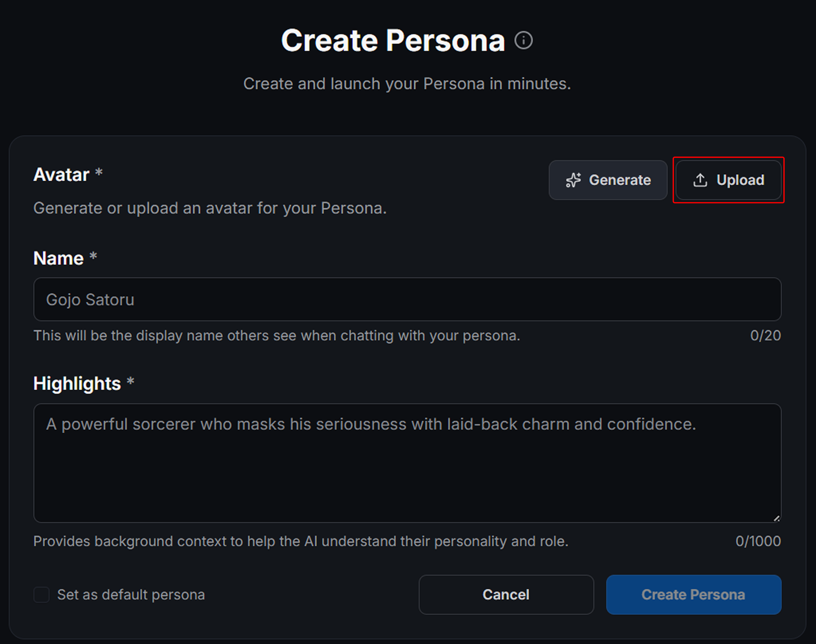Click the background context hint under Highlights
This screenshot has height=644, width=816.
301,541
